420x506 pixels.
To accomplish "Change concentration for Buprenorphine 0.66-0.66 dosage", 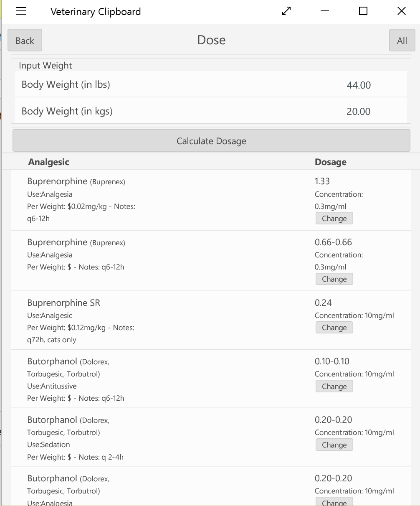I will pos(334,279).
